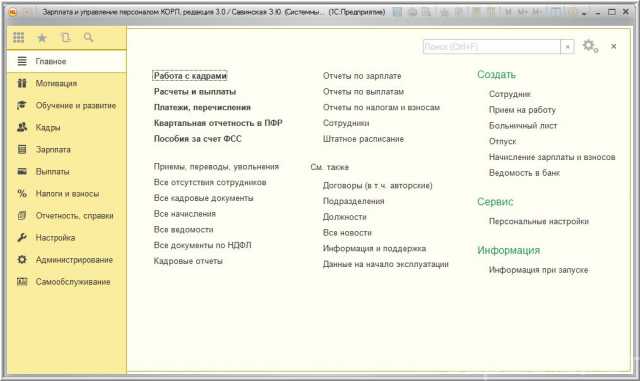Click the Налоги и взносы percent icon

point(22,194)
